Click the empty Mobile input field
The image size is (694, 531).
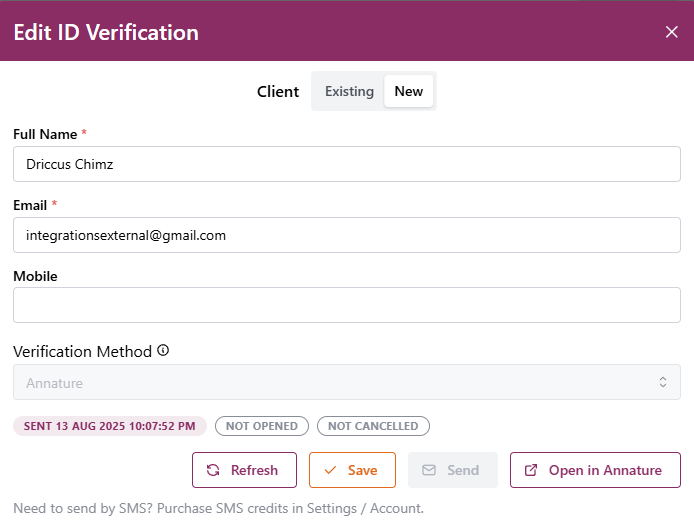346,305
